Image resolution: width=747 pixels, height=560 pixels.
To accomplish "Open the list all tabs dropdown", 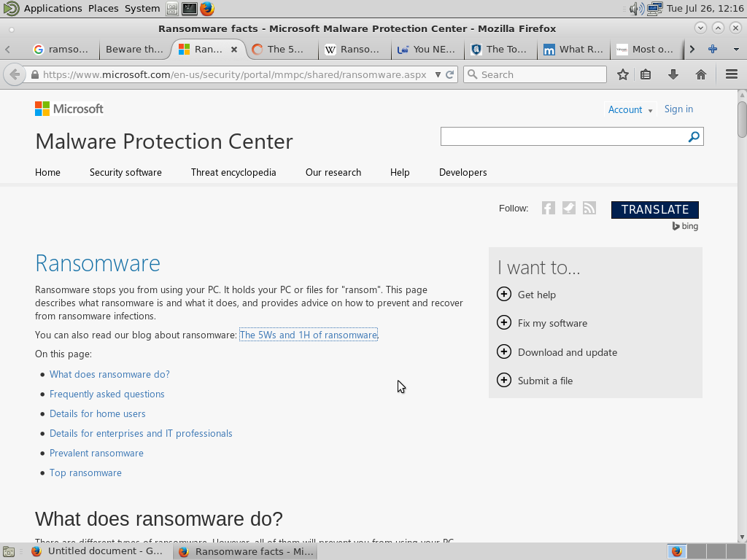I will pyautogui.click(x=736, y=49).
